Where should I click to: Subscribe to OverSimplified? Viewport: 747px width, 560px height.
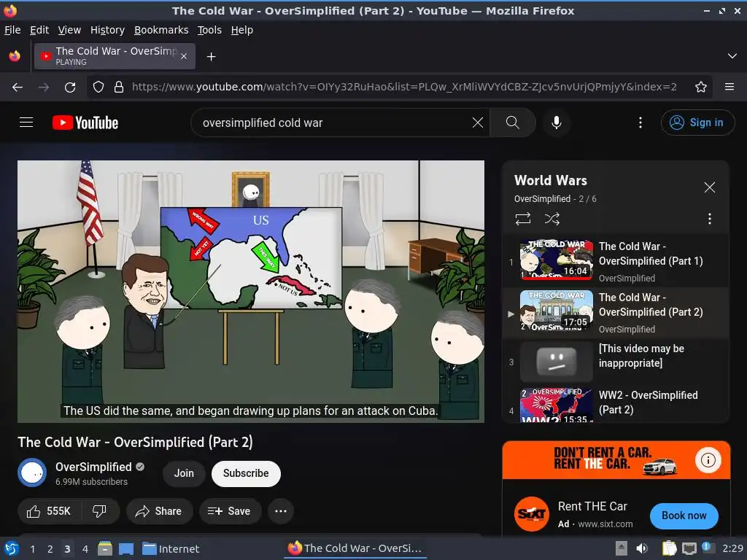tap(246, 473)
